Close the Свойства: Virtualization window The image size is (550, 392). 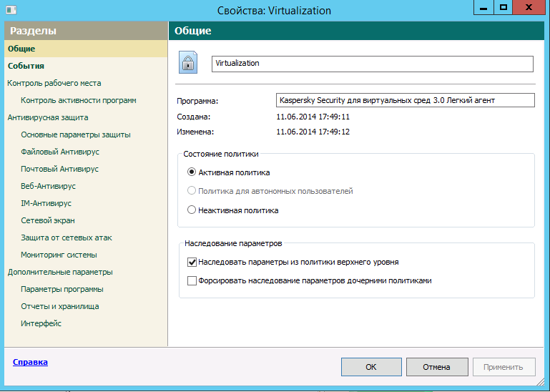coord(529,7)
